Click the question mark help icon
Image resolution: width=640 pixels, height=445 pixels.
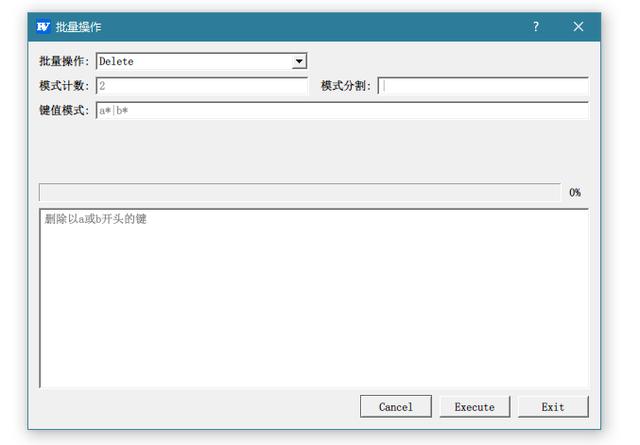click(x=536, y=27)
